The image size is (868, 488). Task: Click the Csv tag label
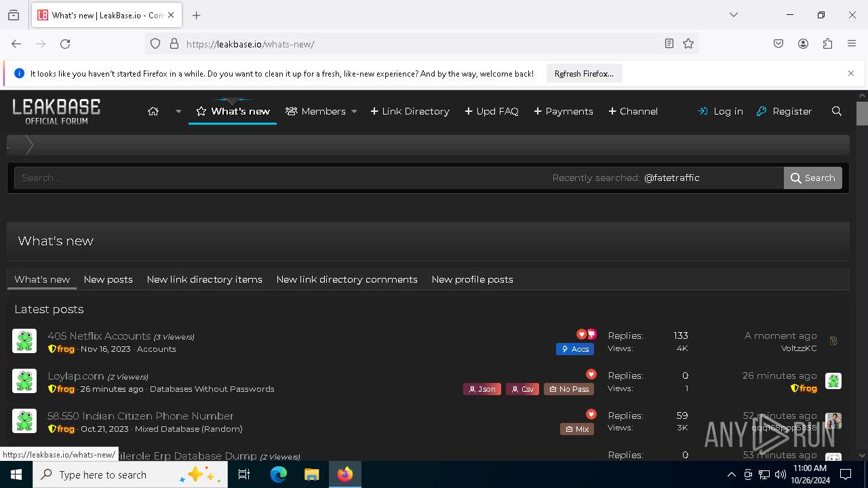523,389
